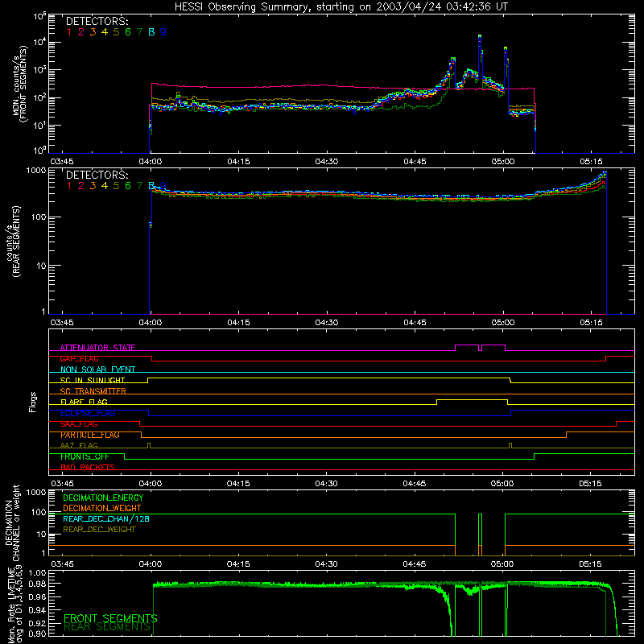Click detector 6 legend number in front-segments panel

(128, 32)
